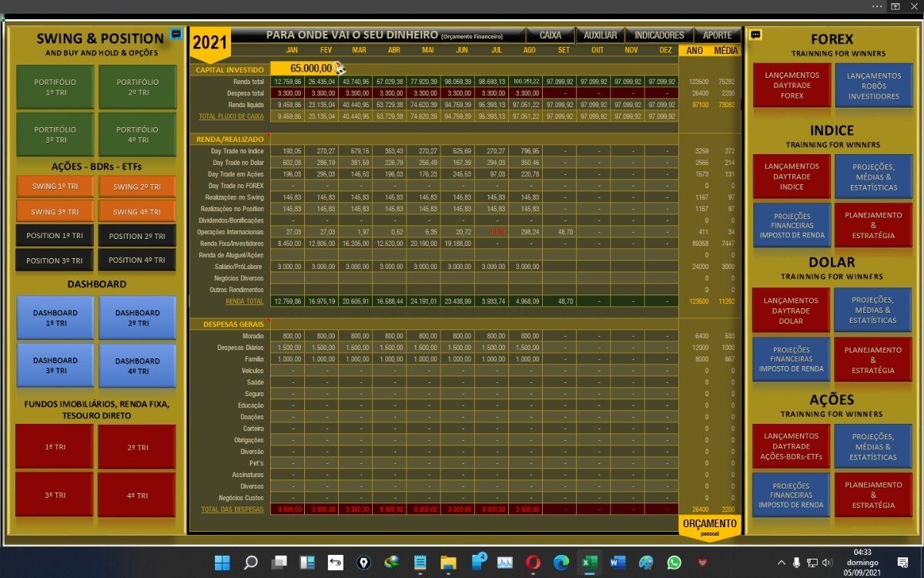Click Lançamentos Daytrade Forex button
The height and width of the screenshot is (578, 924).
[x=792, y=86]
